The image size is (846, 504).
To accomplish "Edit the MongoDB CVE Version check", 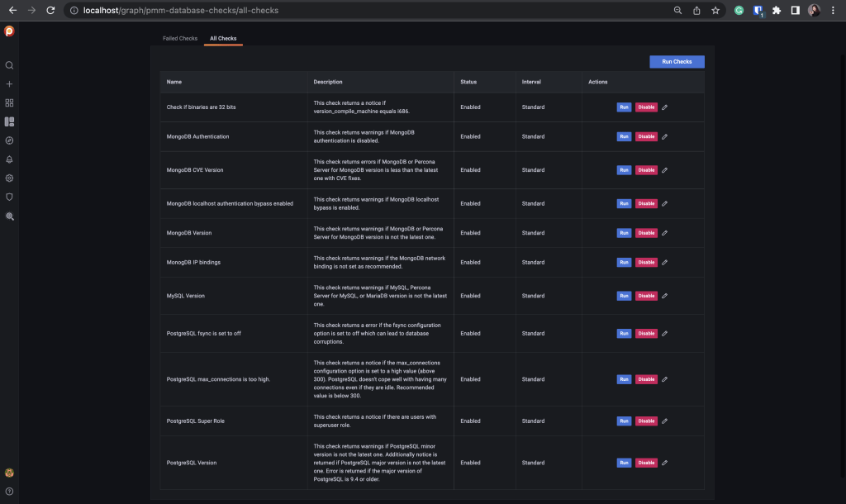I will pyautogui.click(x=665, y=170).
